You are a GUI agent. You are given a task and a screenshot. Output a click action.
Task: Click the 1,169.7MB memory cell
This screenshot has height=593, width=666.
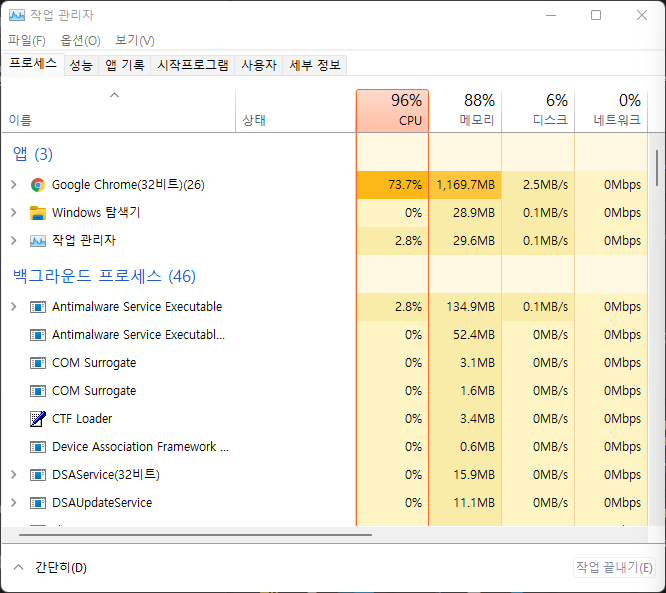(x=465, y=185)
